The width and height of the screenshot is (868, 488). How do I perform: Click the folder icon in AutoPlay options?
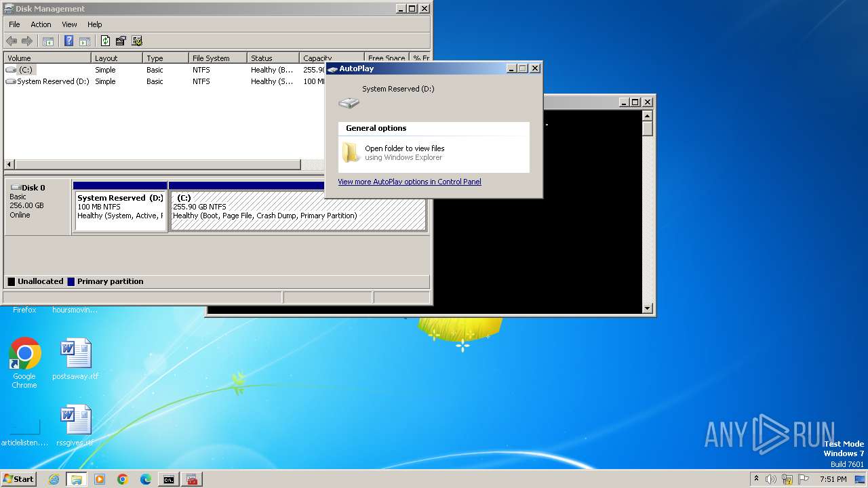pos(351,152)
